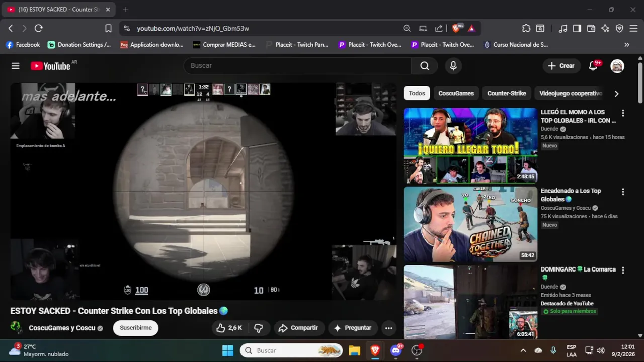Open the YouTube hamburger guide menu
Viewport: 644px width, 362px height.
[16, 66]
